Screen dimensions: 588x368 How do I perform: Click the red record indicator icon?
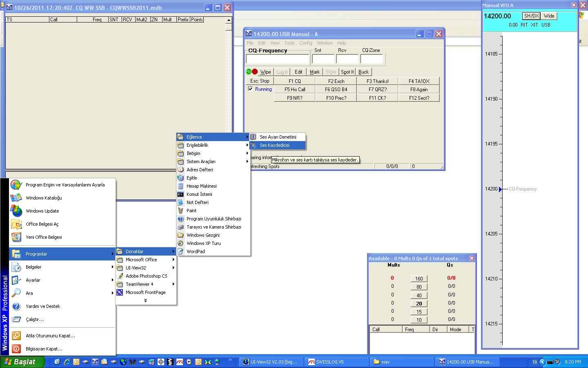coord(255,72)
